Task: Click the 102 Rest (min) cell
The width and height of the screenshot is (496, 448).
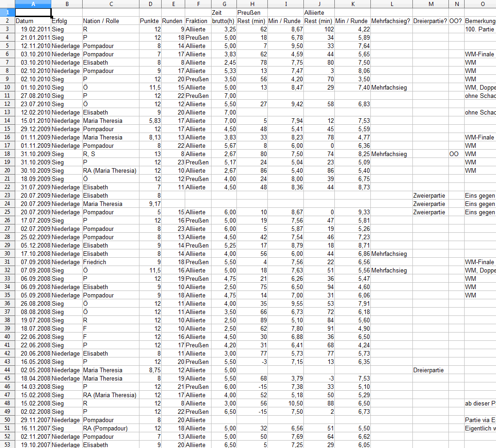Action: click(319, 29)
